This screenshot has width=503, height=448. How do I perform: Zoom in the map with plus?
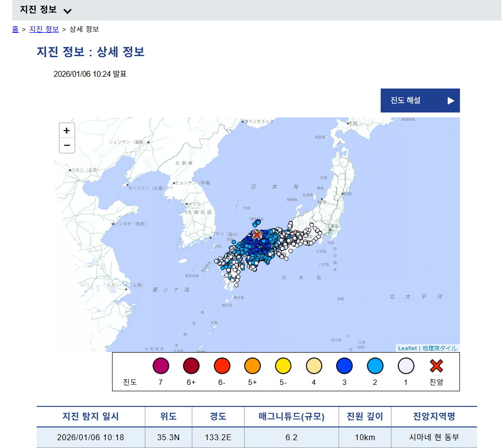pos(67,131)
